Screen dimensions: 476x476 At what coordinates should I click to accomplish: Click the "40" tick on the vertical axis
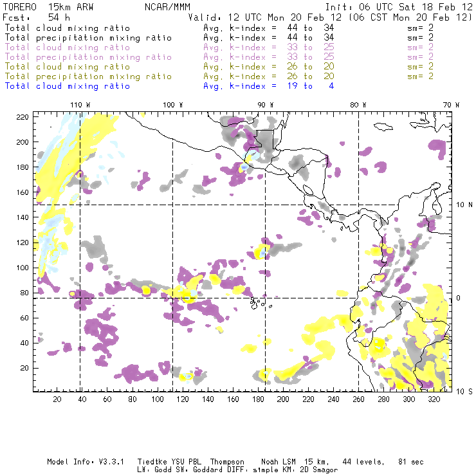click(x=24, y=343)
